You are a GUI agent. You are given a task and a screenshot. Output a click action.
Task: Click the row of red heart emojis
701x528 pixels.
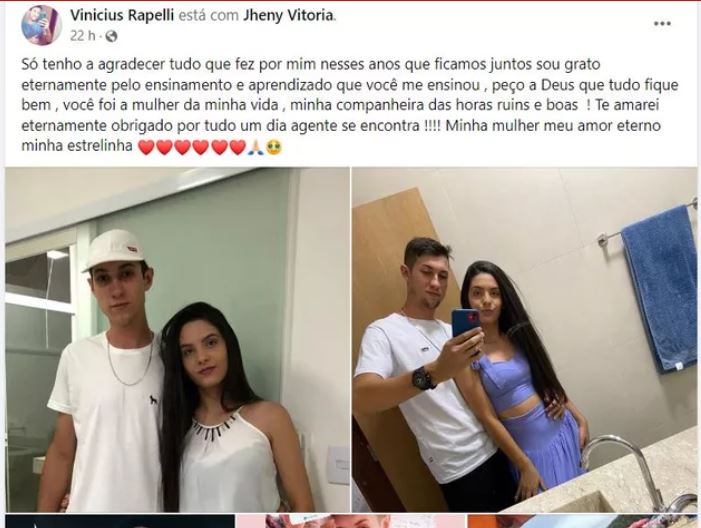pos(192,147)
